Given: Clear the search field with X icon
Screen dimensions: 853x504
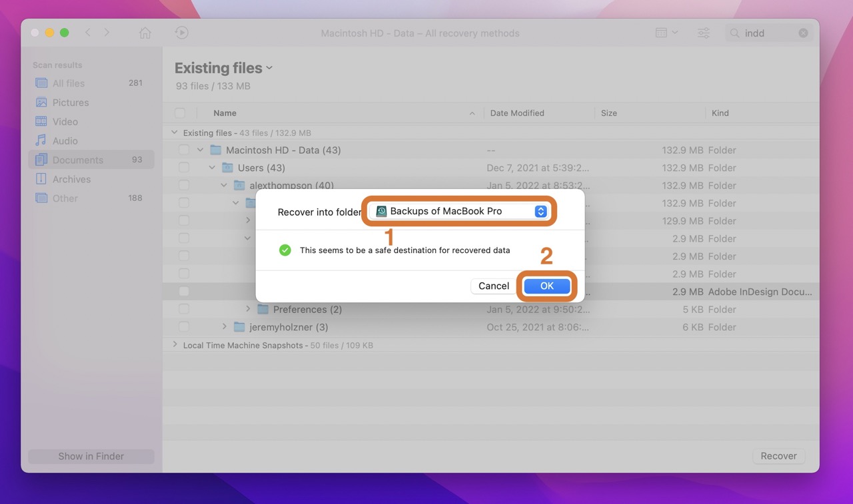Looking at the screenshot, I should point(804,33).
